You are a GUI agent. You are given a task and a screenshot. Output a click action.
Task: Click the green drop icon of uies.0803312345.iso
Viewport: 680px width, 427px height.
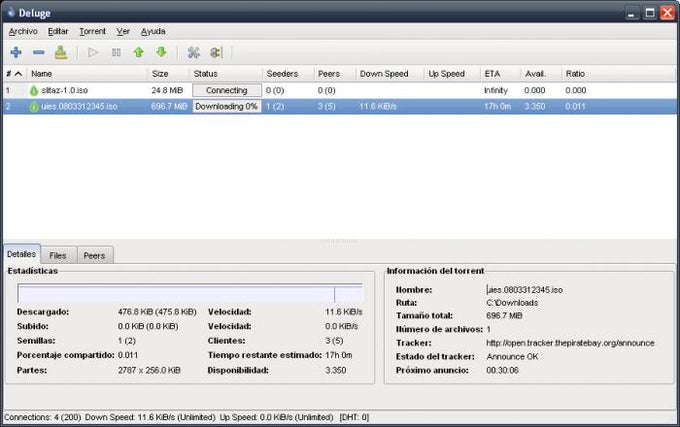[34, 107]
